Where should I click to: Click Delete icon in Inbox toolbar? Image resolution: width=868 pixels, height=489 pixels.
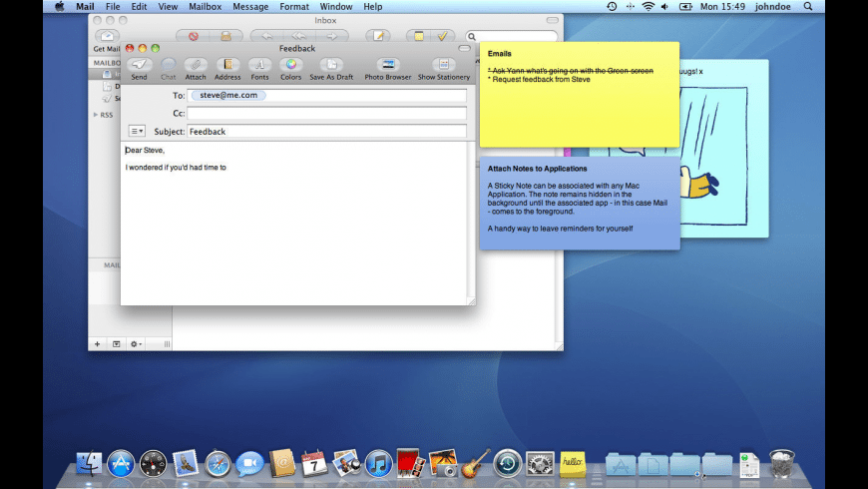point(194,36)
